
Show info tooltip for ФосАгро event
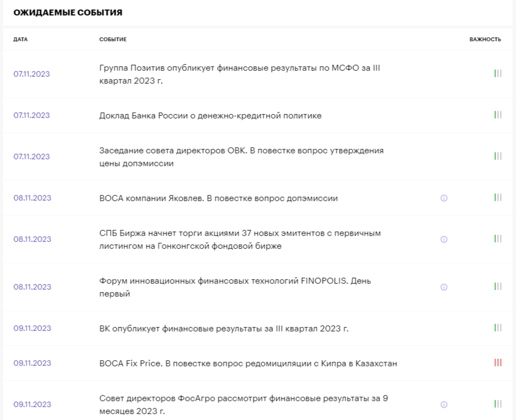click(444, 404)
